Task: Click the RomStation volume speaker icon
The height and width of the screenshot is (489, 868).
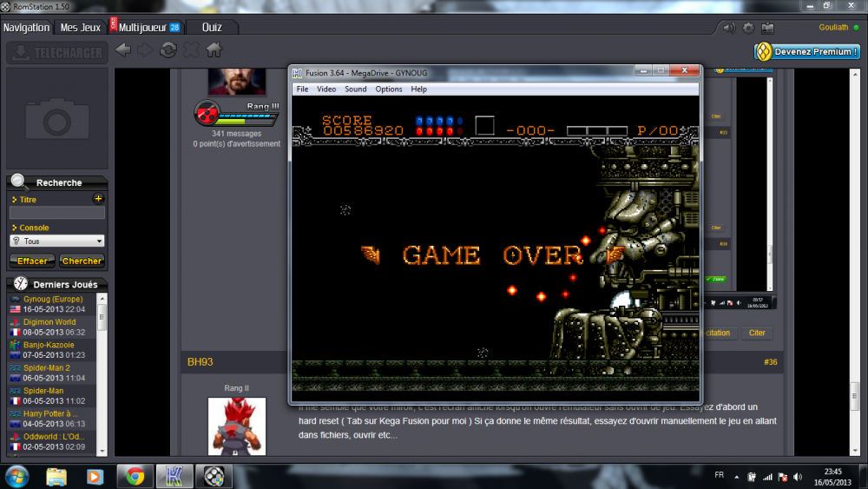Action: 729,28
